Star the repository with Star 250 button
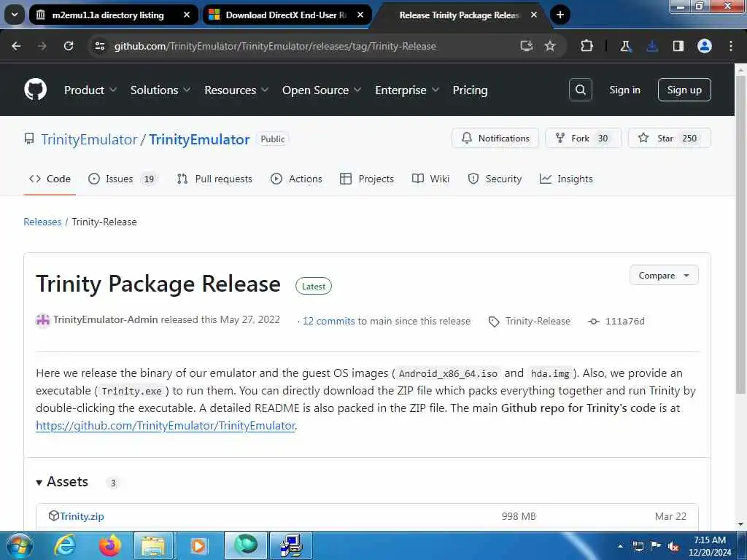The width and height of the screenshot is (747, 560). pyautogui.click(x=670, y=138)
